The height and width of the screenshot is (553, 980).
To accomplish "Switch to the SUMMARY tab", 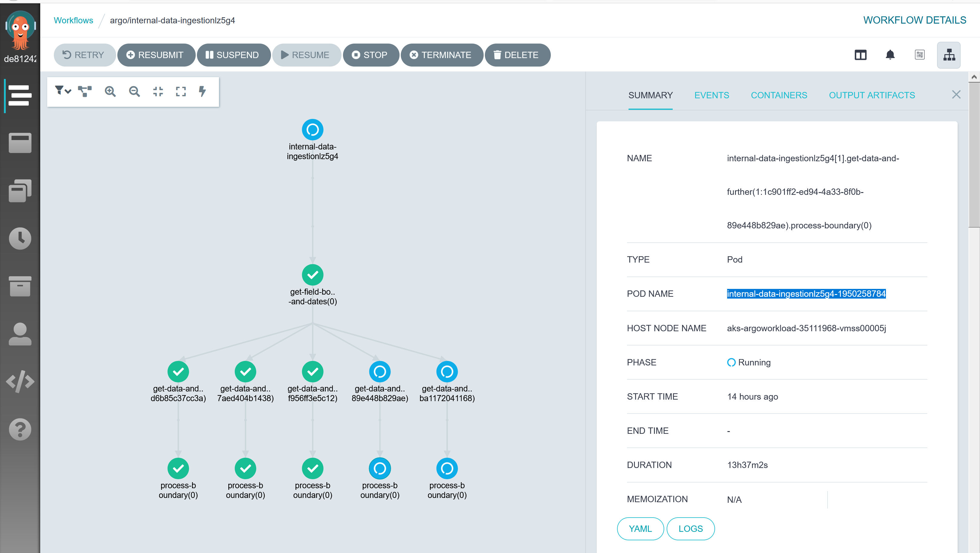I will pos(650,95).
